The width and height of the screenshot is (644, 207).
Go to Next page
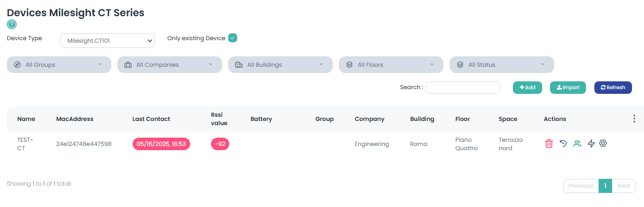pyautogui.click(x=624, y=186)
